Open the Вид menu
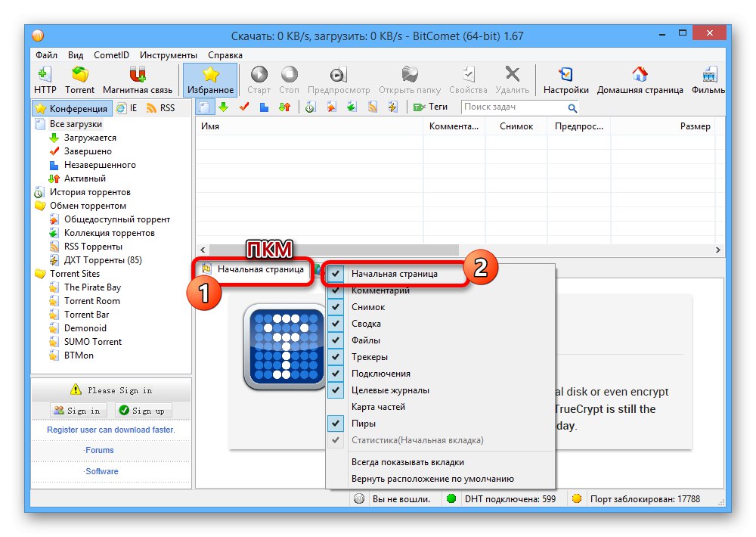 [75, 55]
